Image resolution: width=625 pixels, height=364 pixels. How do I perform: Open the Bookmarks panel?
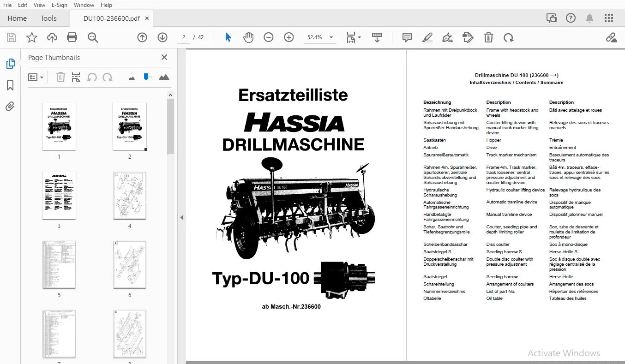(10, 85)
